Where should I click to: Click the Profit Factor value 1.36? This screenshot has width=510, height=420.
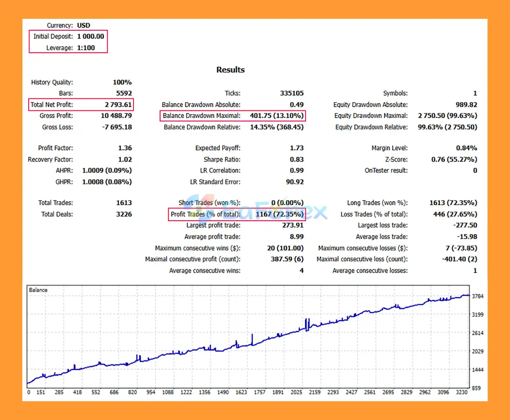tap(125, 148)
